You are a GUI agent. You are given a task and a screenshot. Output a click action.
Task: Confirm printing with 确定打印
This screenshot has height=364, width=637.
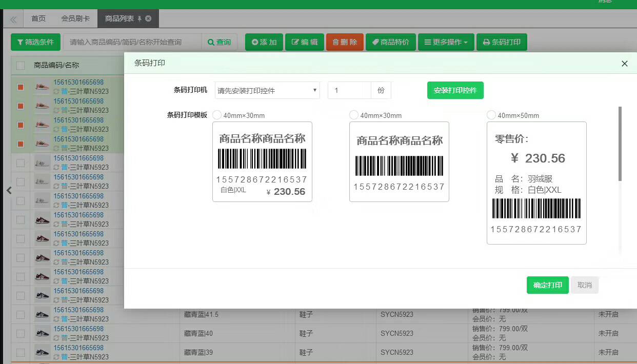point(548,285)
